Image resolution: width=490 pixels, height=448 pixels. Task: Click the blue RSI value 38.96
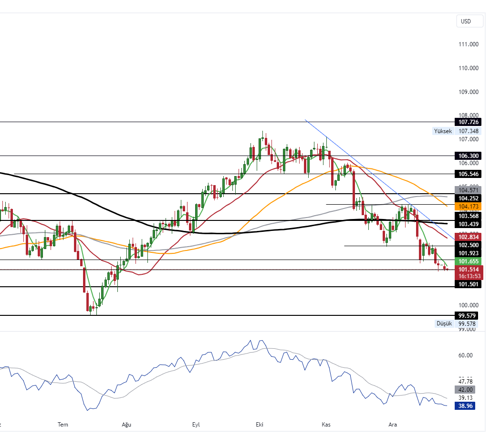coord(465,406)
